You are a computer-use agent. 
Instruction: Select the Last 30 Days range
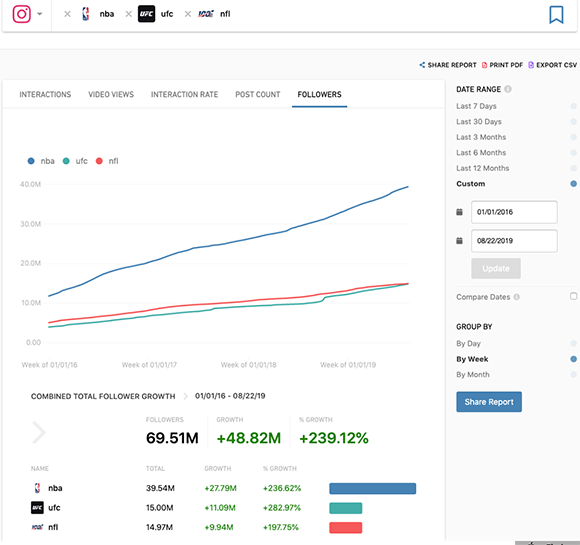pyautogui.click(x=479, y=122)
